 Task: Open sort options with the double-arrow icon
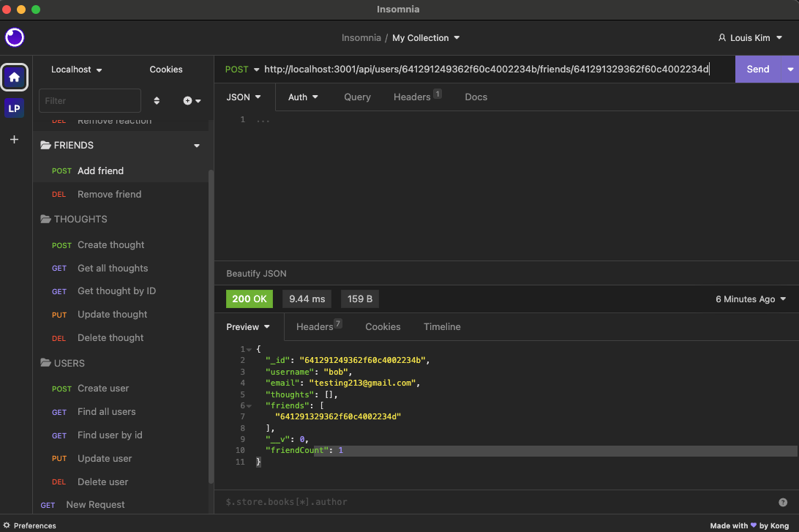point(157,101)
